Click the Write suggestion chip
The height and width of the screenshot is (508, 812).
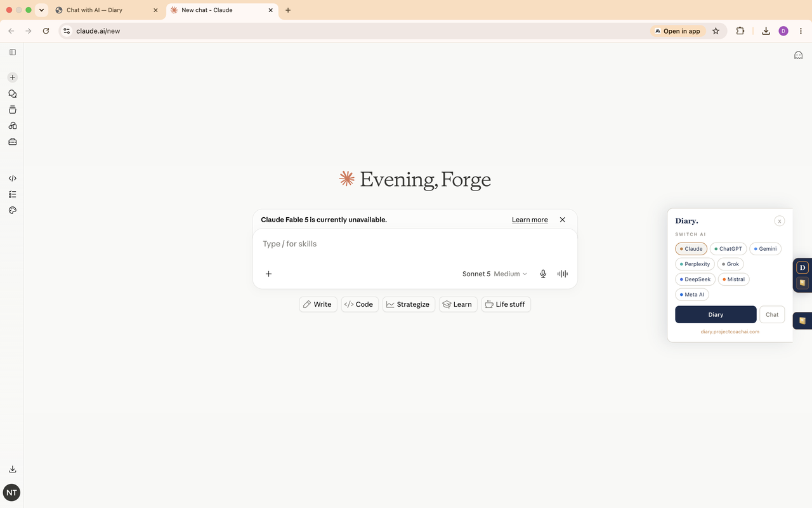[318, 304]
